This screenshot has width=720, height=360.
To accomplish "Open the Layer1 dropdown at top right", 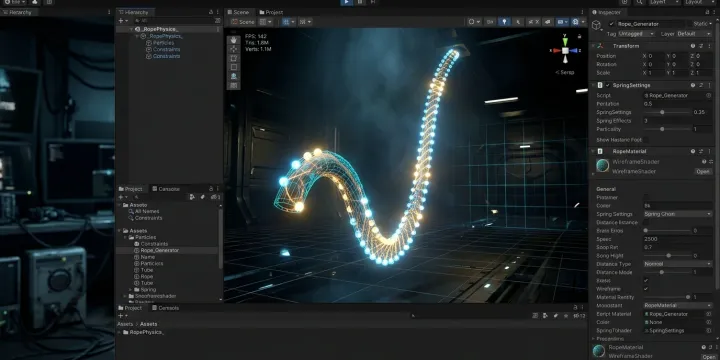I will coord(664,2).
